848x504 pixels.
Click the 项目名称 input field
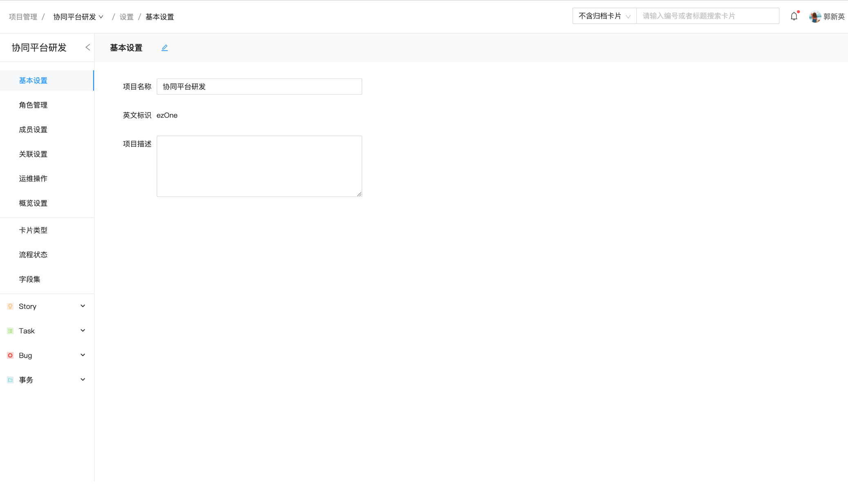point(259,87)
